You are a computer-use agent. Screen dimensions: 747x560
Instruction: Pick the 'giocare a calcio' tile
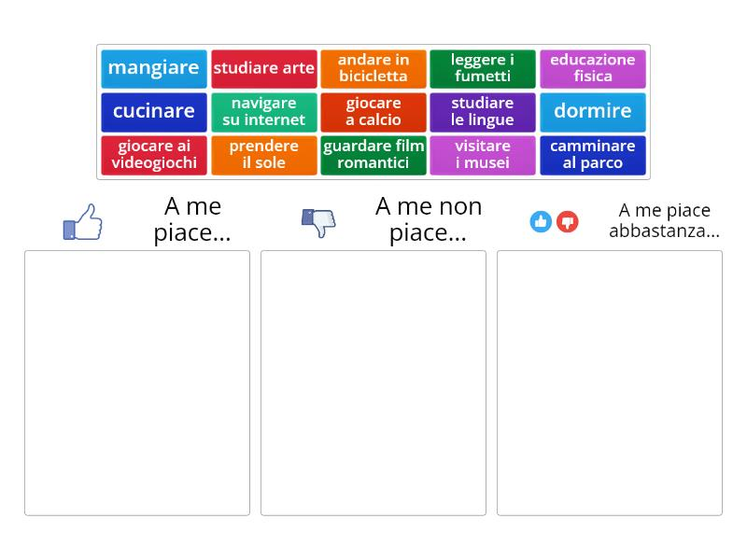point(373,111)
